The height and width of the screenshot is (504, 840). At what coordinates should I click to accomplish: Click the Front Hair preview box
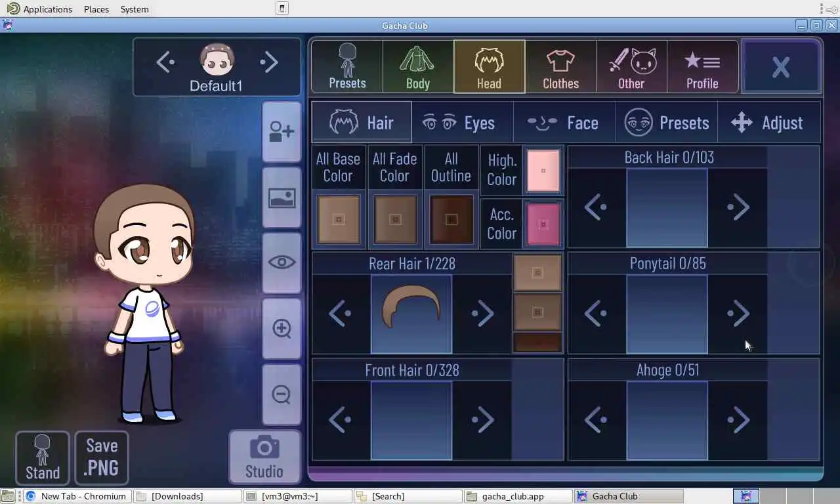point(411,420)
